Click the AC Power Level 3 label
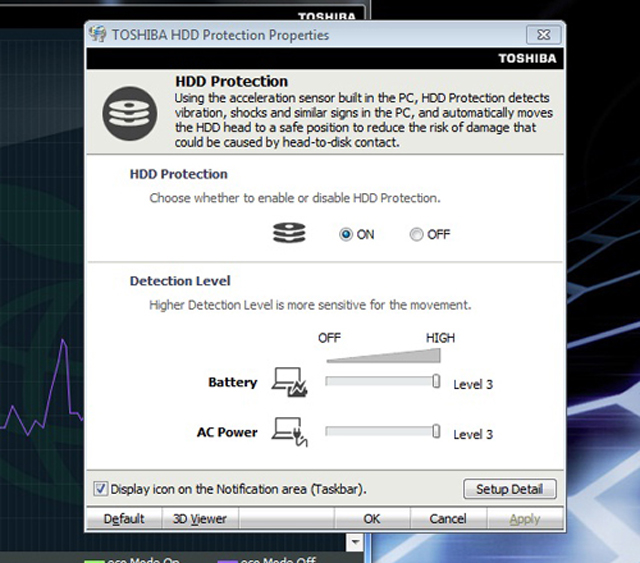 point(473,434)
